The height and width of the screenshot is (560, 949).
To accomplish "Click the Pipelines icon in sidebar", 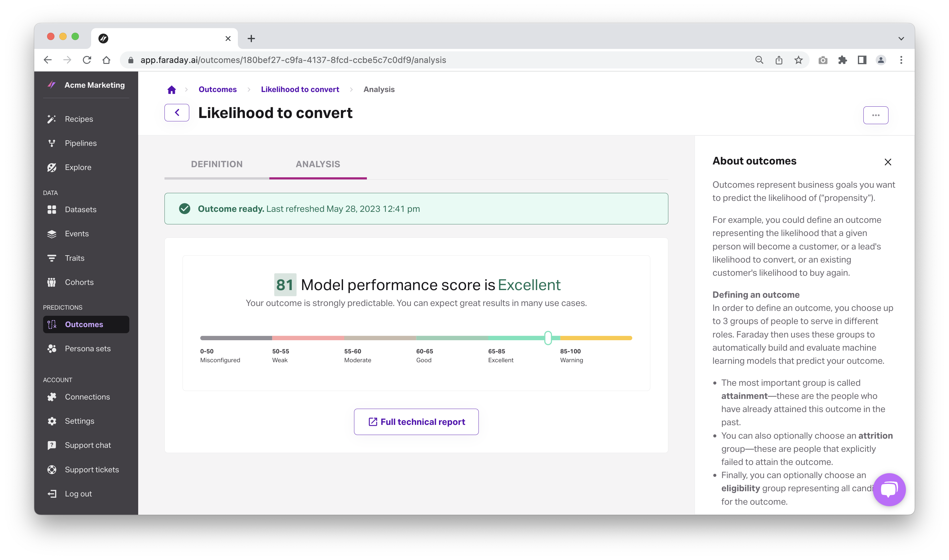I will coord(52,143).
